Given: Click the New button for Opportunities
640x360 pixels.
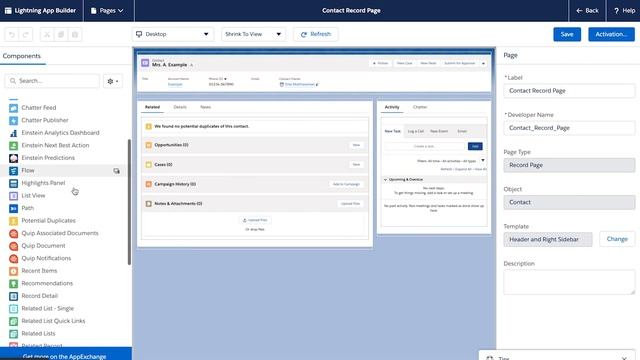Looking at the screenshot, I should click(x=356, y=145).
